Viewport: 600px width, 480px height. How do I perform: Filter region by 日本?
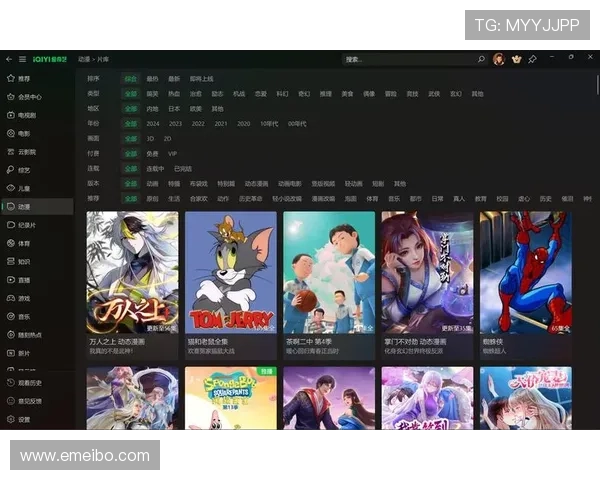pos(174,108)
